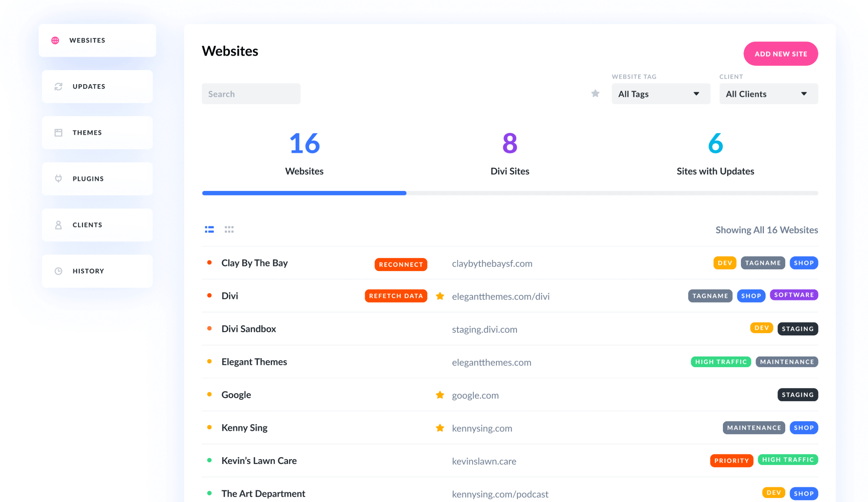Toggle the favorites star filter near search
The width and height of the screenshot is (868, 502).
point(595,93)
